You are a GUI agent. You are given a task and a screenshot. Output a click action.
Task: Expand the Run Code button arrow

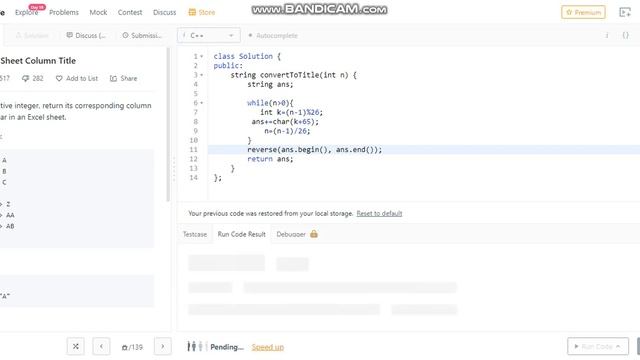[618, 347]
